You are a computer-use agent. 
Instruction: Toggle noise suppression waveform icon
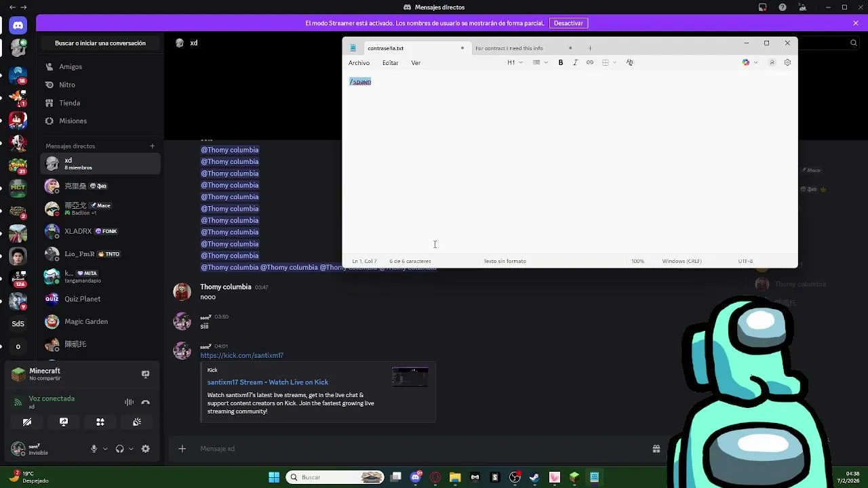129,402
